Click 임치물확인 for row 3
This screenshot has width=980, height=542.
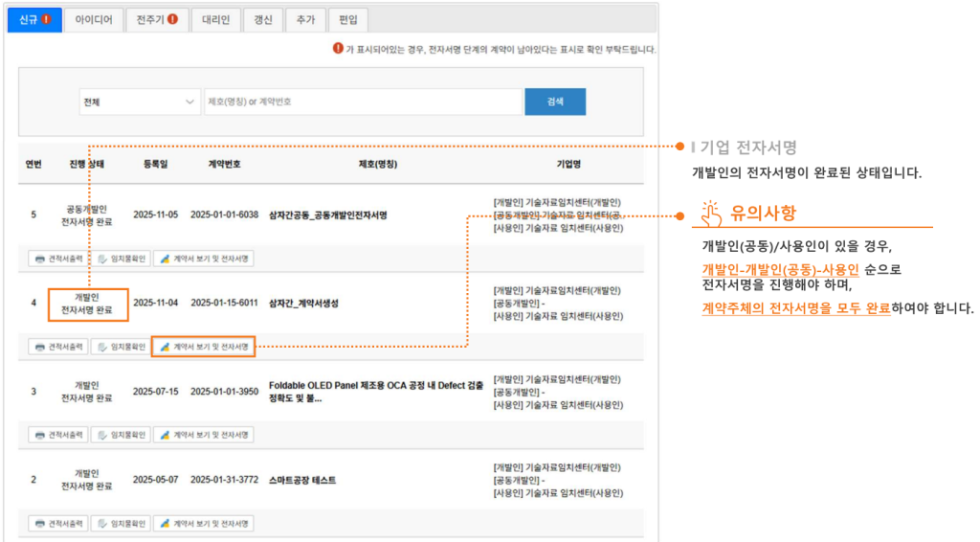coord(122,435)
